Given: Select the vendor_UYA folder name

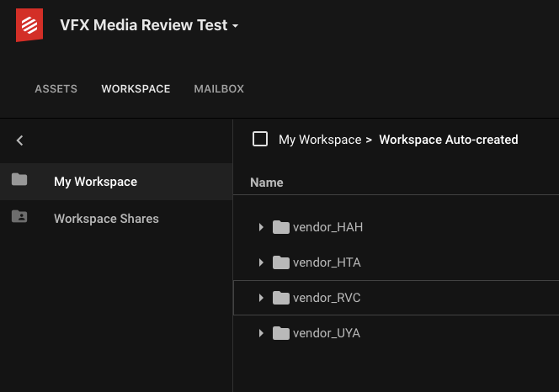Looking at the screenshot, I should pos(326,333).
